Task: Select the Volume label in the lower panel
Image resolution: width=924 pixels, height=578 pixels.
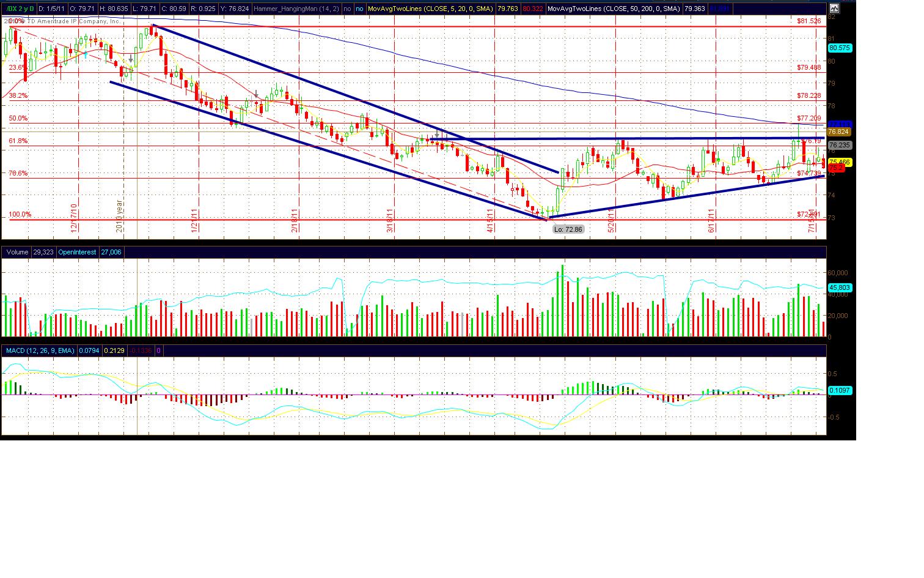Action: (18, 252)
